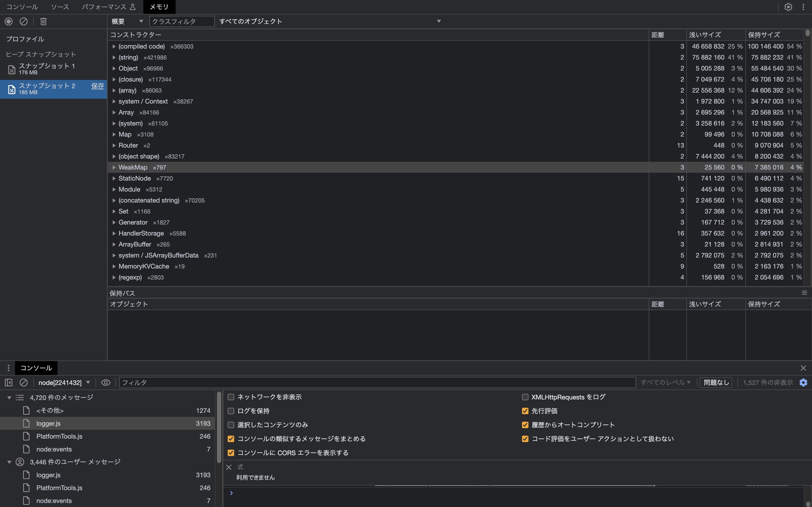Start recording a new heap snapshot
The height and width of the screenshot is (507, 812).
click(8, 21)
